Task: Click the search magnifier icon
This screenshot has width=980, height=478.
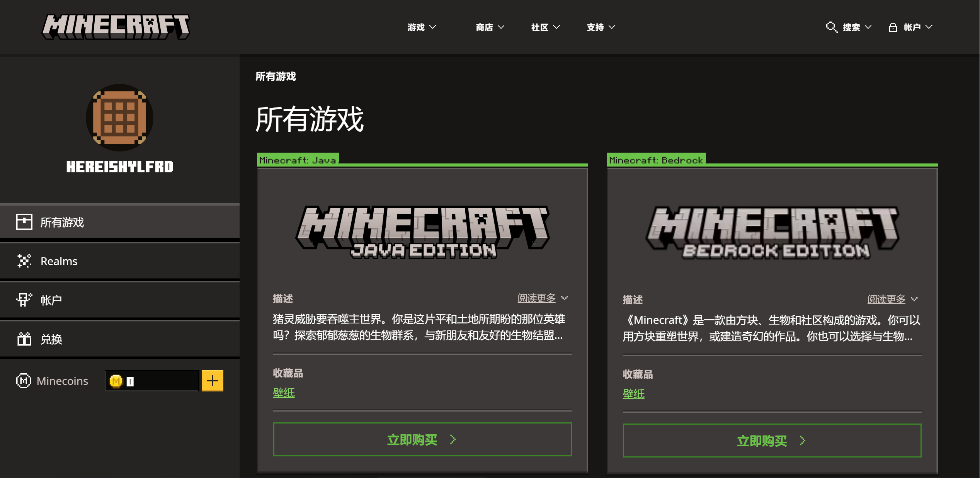Action: 831,27
